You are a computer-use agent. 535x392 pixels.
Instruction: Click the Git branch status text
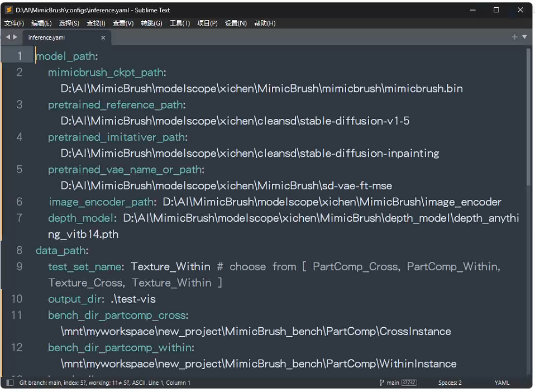click(105, 383)
